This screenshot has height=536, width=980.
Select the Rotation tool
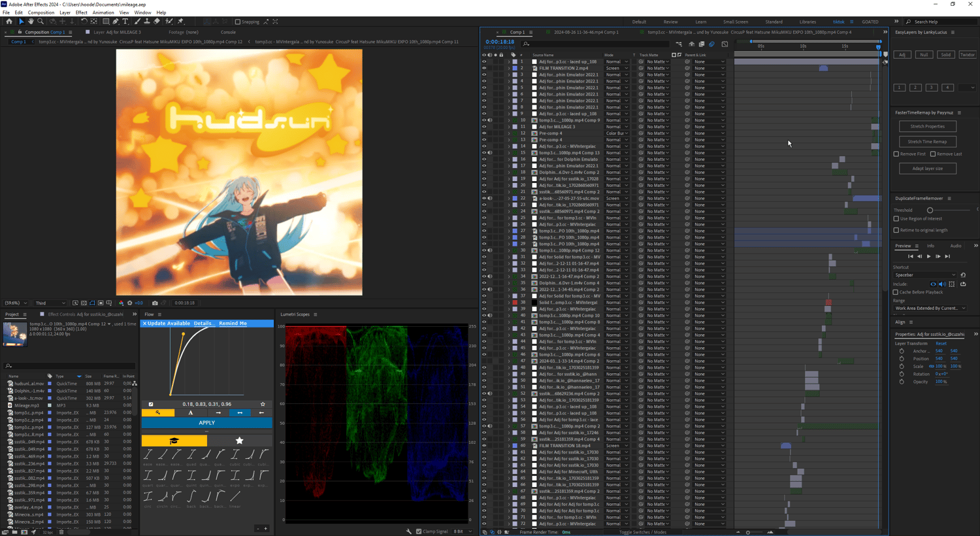click(x=84, y=22)
